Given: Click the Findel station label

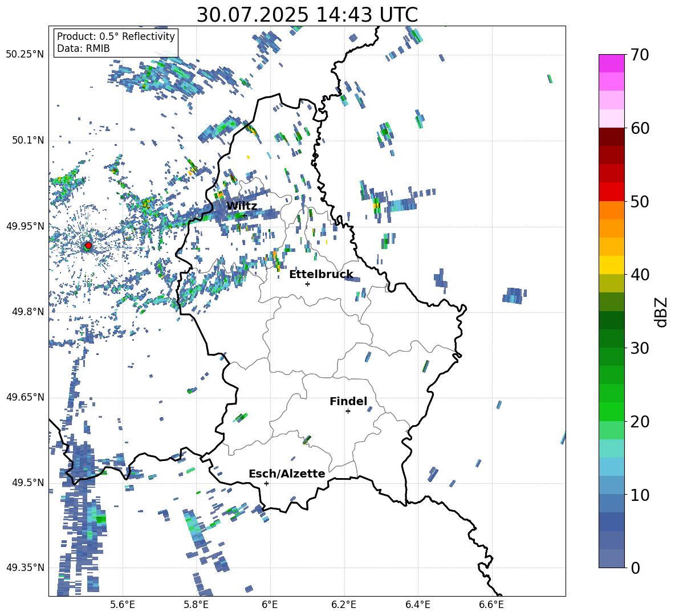Looking at the screenshot, I should 348,401.
